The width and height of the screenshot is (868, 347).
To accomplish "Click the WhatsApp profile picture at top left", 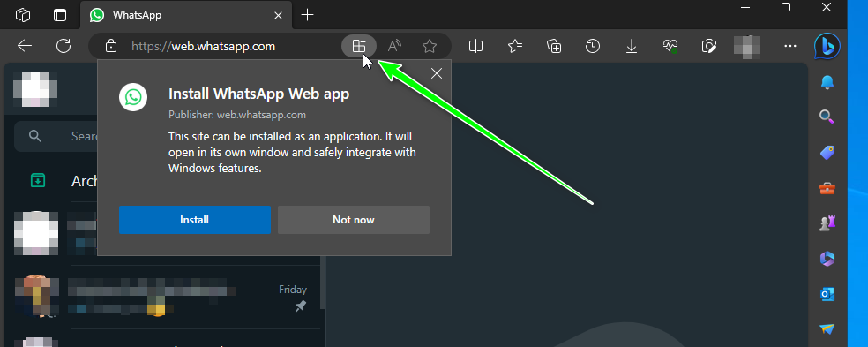I will pyautogui.click(x=35, y=88).
